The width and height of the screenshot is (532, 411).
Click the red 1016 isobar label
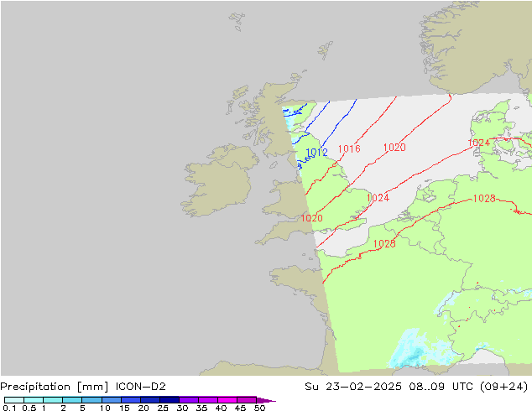[349, 148]
